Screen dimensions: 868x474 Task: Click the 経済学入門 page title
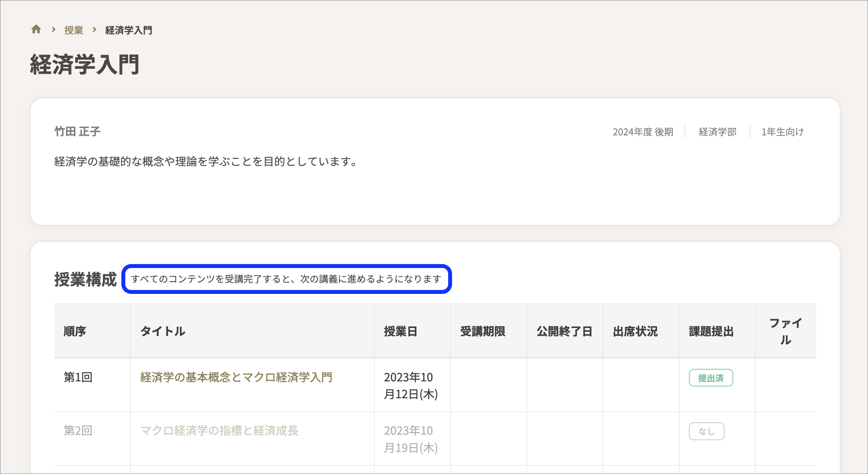click(85, 64)
